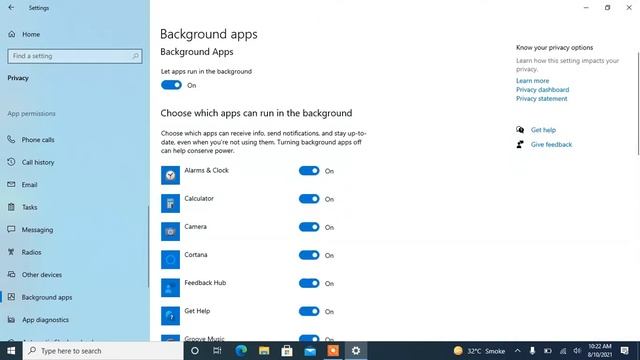
Task: Open the Give feedback link
Action: (x=551, y=144)
